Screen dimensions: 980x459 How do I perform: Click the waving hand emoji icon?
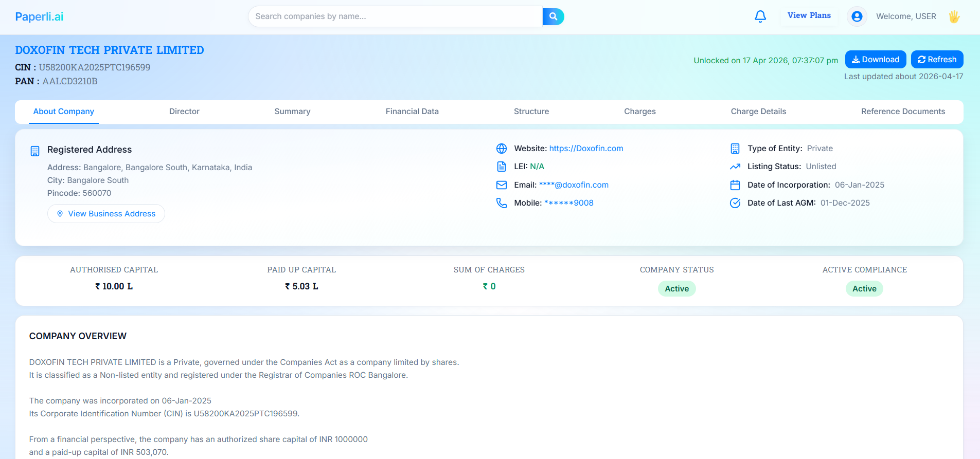tap(954, 16)
